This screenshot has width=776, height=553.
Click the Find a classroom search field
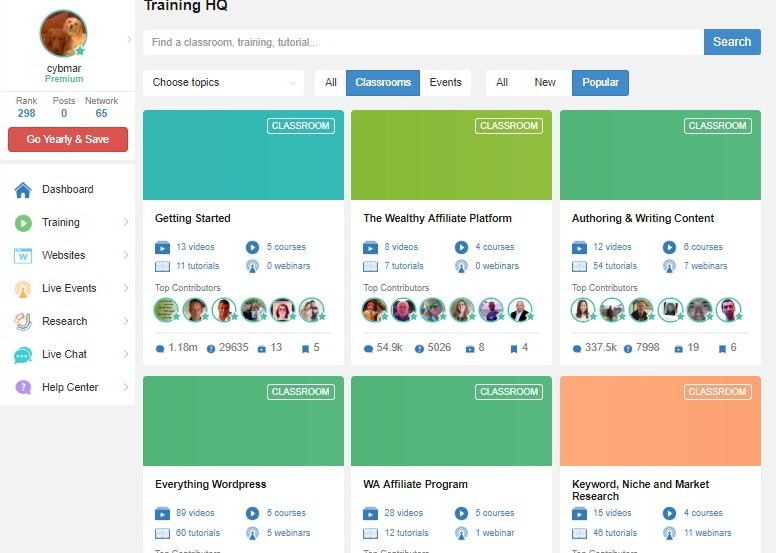(423, 42)
